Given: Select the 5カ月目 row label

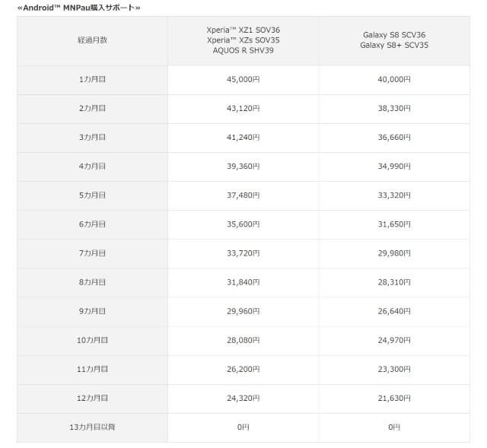Looking at the screenshot, I should 93,195.
